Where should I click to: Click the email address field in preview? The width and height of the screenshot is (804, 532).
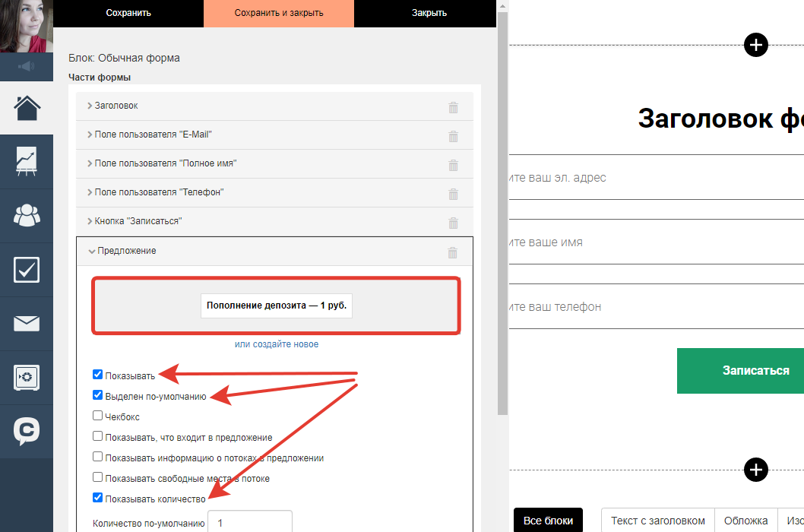(x=657, y=178)
